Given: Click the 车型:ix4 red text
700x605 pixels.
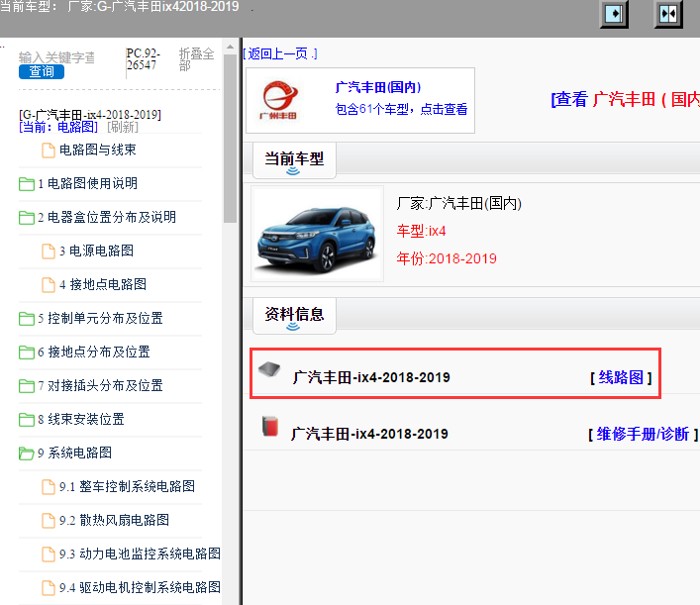Looking at the screenshot, I should 421,232.
